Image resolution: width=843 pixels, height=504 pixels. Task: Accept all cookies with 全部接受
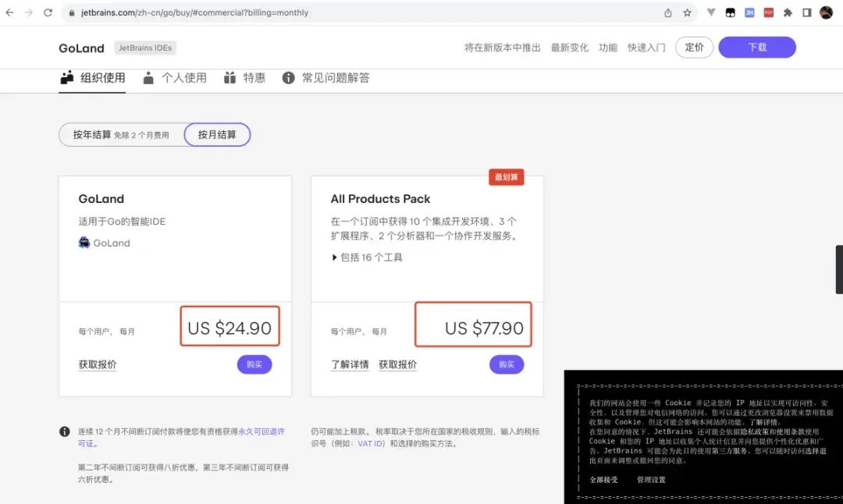[x=603, y=480]
